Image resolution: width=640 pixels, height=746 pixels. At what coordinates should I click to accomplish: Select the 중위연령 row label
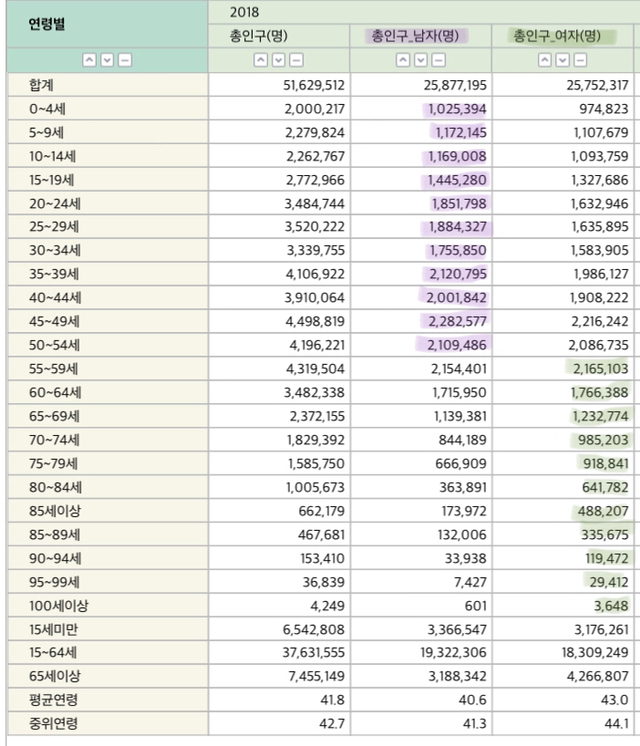pyautogui.click(x=54, y=723)
